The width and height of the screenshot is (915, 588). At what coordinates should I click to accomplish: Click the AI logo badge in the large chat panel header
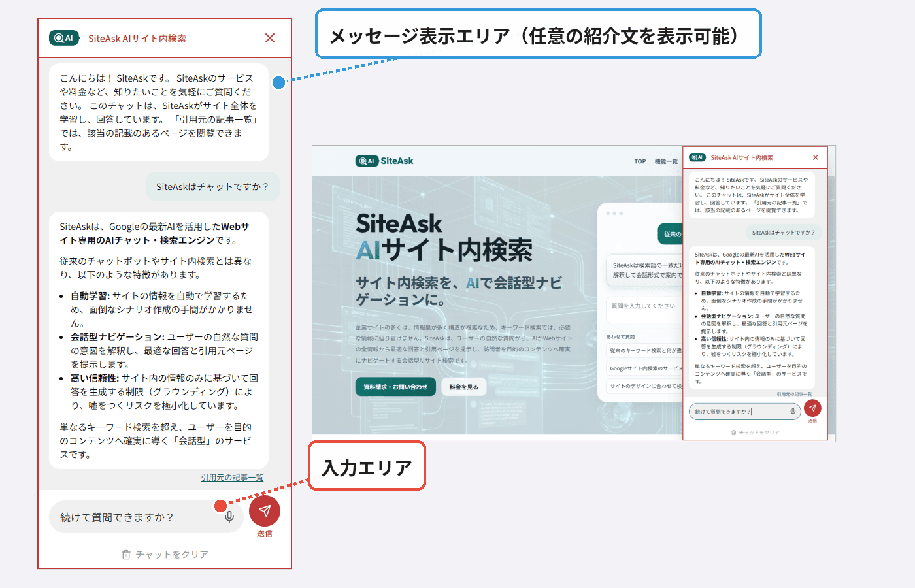[64, 38]
